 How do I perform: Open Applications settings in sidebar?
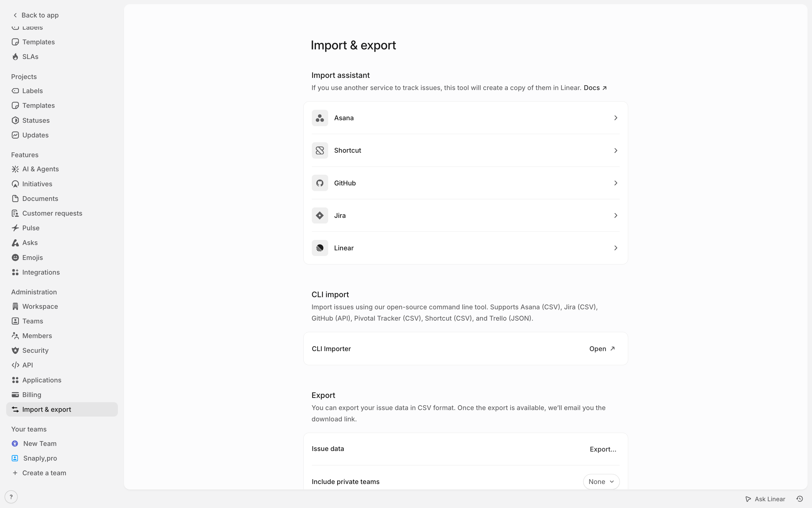pos(62,380)
